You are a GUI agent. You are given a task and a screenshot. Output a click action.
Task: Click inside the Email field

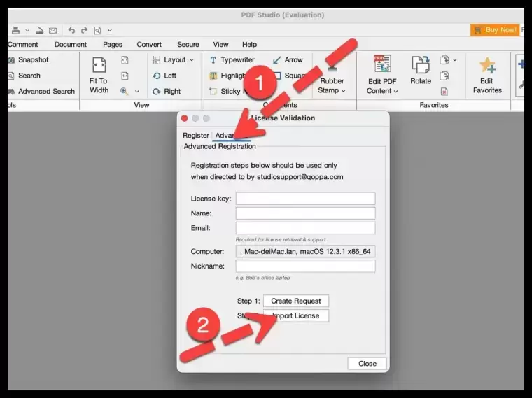click(305, 228)
